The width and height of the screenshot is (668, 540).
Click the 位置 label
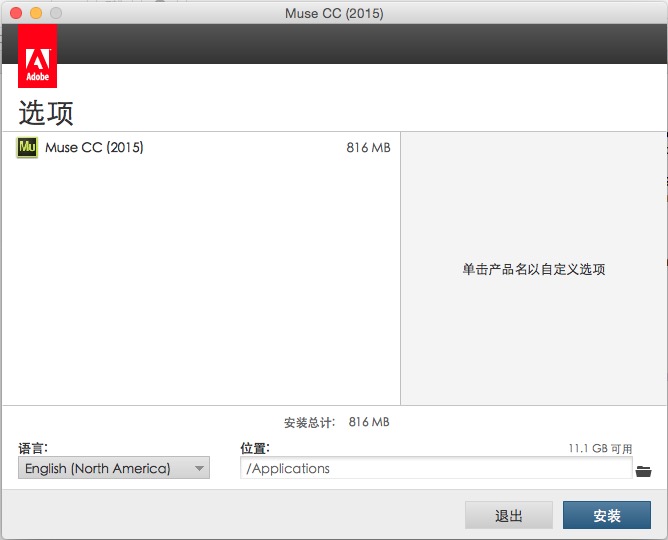point(255,448)
